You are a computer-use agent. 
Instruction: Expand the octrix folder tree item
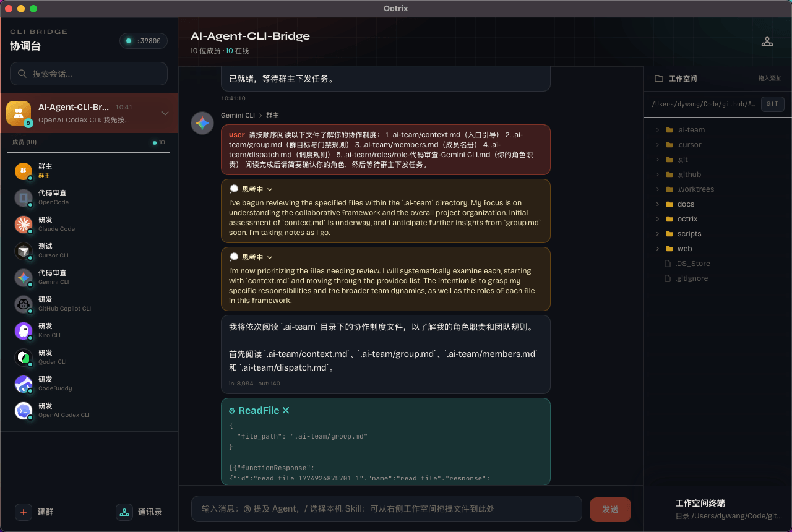coord(658,219)
